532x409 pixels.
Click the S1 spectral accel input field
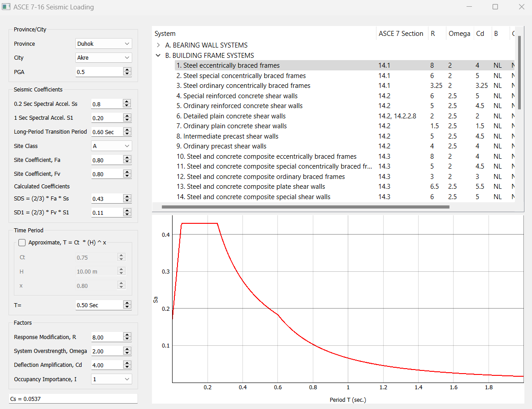107,118
